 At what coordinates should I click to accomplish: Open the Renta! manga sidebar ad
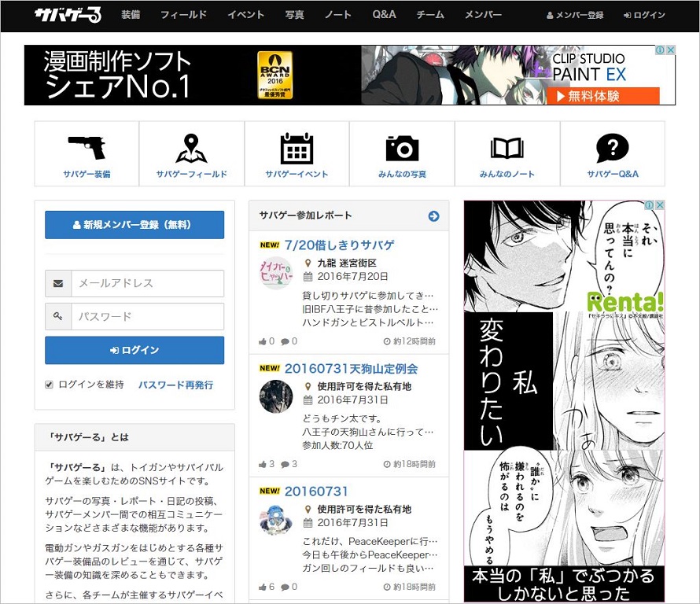click(x=564, y=401)
